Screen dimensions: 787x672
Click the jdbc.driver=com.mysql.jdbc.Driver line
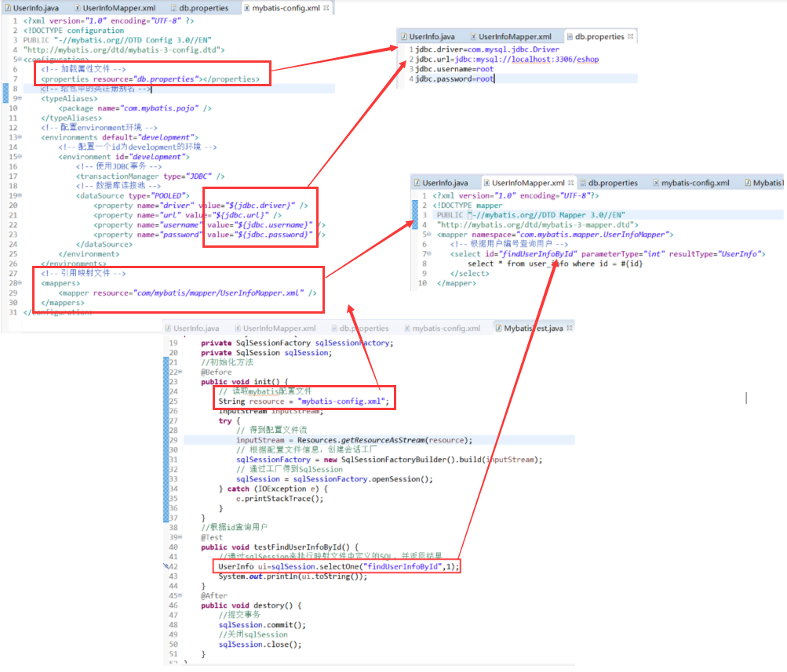487,49
